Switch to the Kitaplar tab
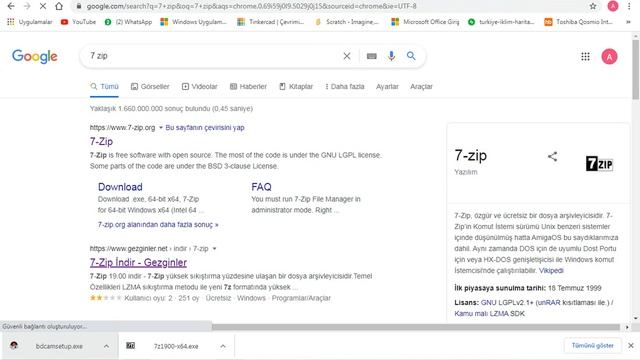Screen dimensions: 640x360 click(x=296, y=87)
